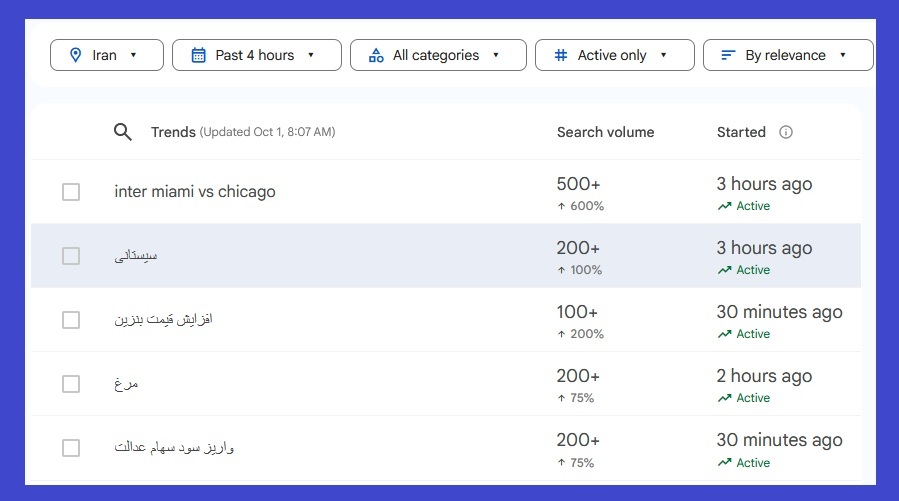Viewport: 899px width, 501px height.
Task: Click the search magnifier icon beside Trends
Action: tap(123, 132)
